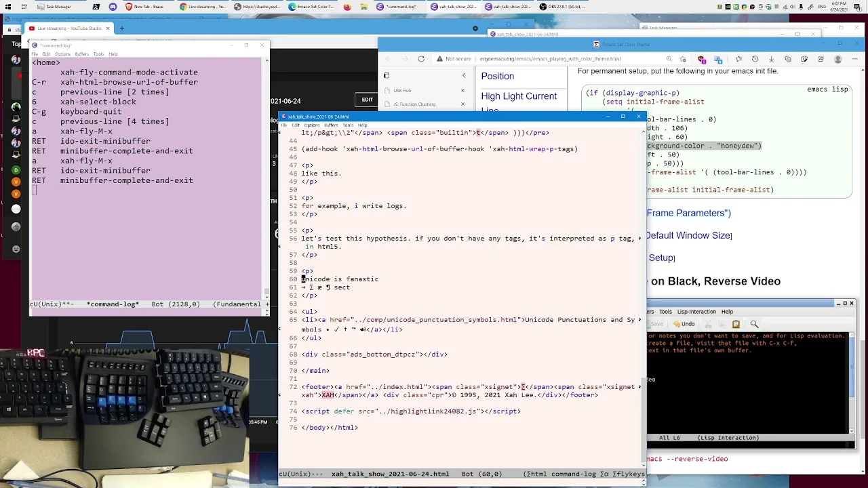Open OBS 27.0.1 from the taskbar
This screenshot has height=488, width=868.
coord(563,7)
